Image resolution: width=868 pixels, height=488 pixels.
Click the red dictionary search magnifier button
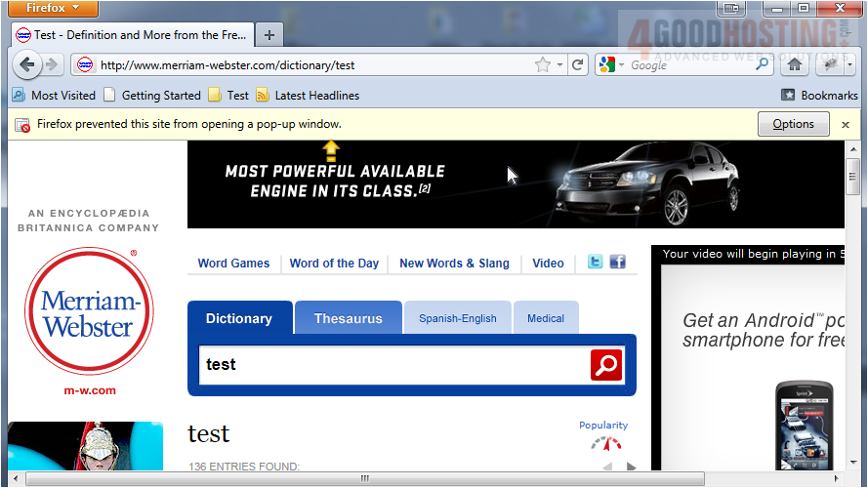[x=605, y=365]
